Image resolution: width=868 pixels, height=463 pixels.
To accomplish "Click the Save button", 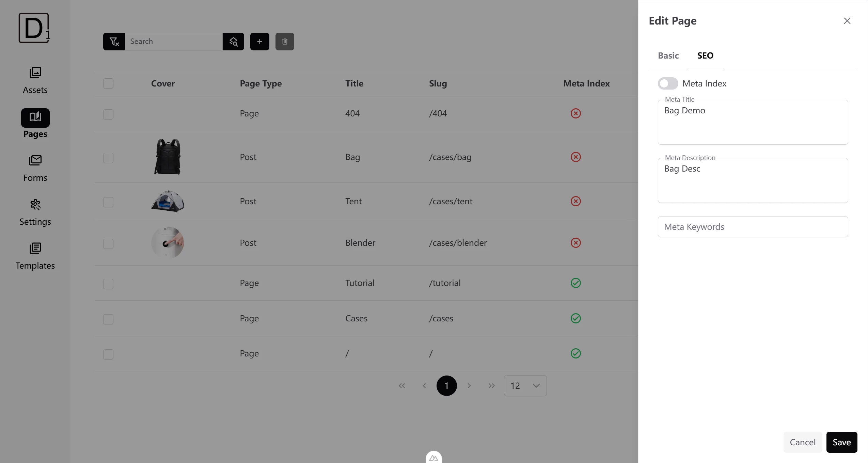I will [842, 442].
